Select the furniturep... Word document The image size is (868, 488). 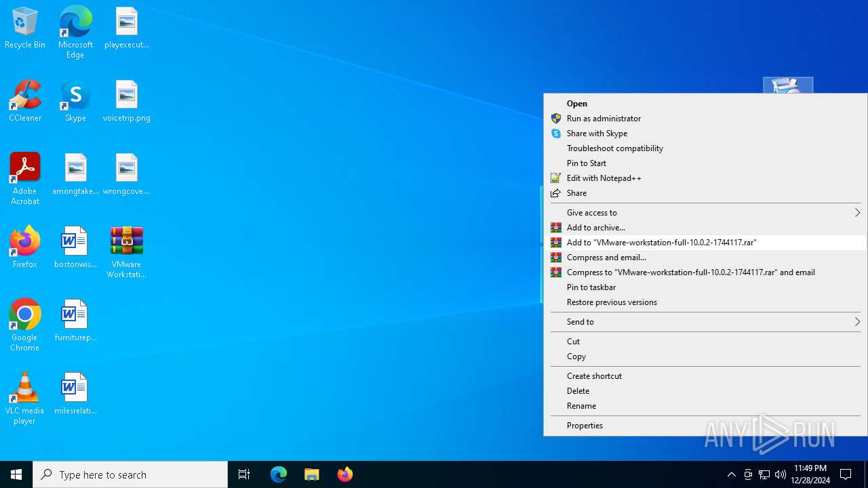pyautogui.click(x=75, y=321)
